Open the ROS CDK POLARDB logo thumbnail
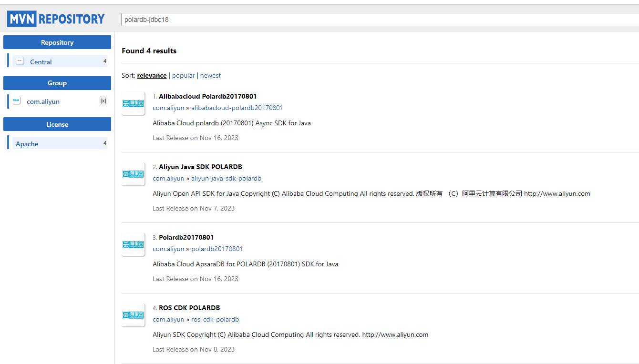The width and height of the screenshot is (639, 364). (133, 315)
